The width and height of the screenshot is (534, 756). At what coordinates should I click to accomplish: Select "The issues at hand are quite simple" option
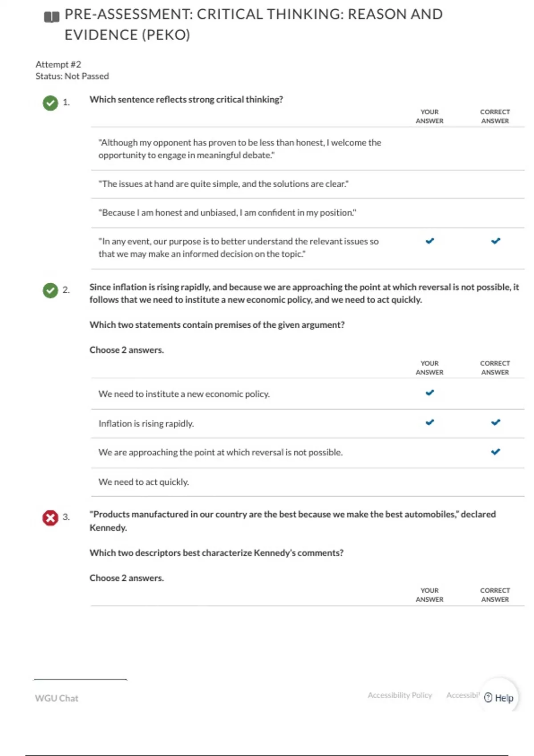[223, 184]
